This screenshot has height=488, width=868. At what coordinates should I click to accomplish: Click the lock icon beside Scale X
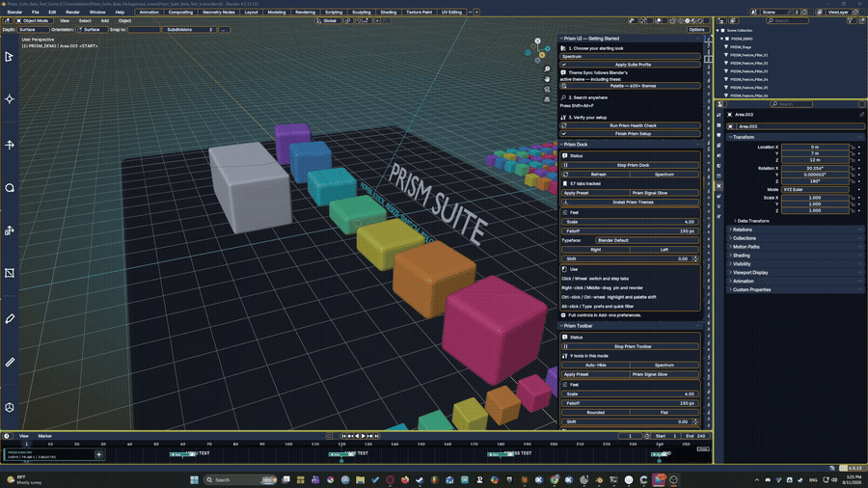[854, 198]
